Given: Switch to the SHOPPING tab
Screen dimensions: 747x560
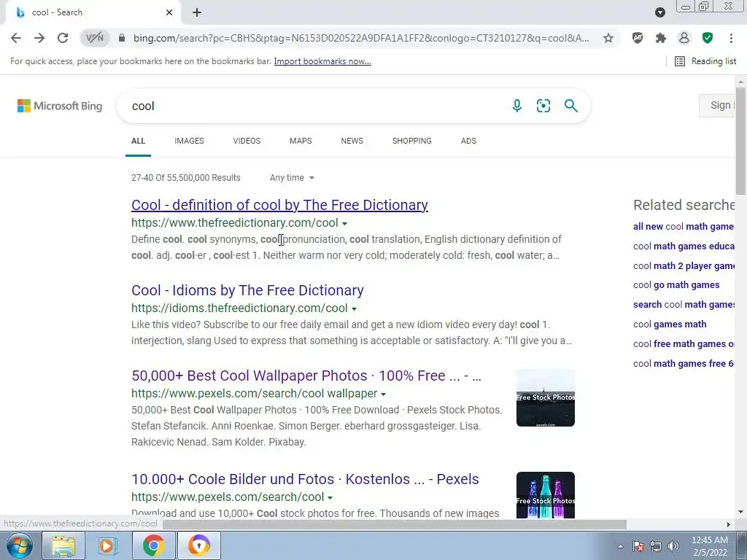Looking at the screenshot, I should click(x=412, y=141).
